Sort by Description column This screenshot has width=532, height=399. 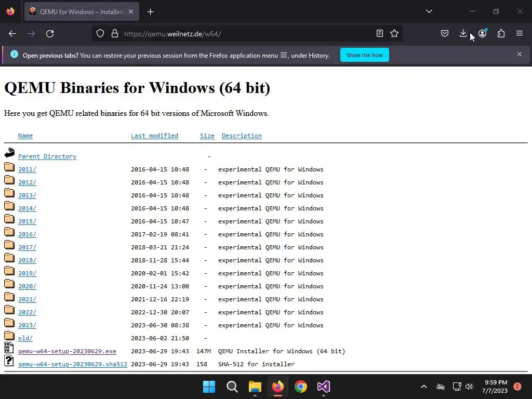(242, 136)
